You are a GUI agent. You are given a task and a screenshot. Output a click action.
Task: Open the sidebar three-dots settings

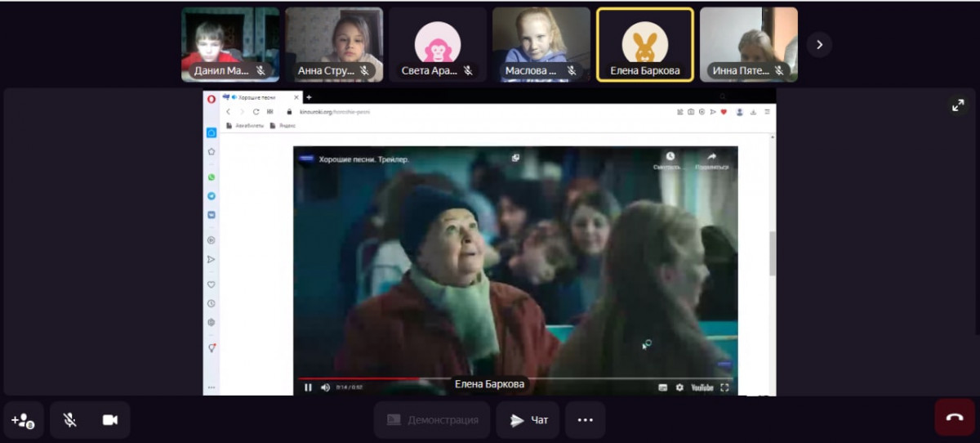pyautogui.click(x=211, y=387)
